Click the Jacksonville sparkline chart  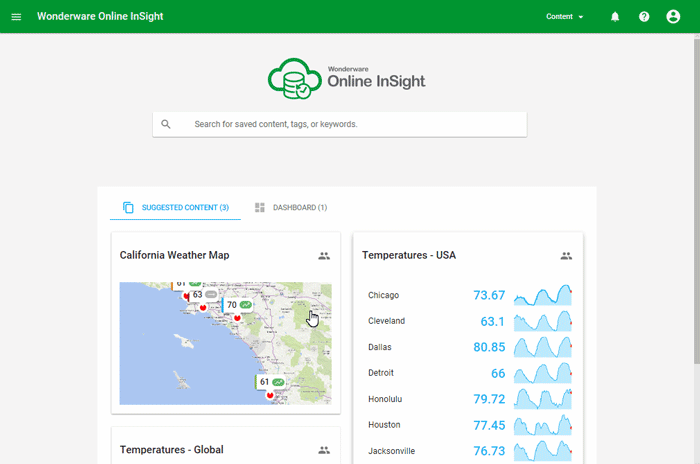[542, 451]
